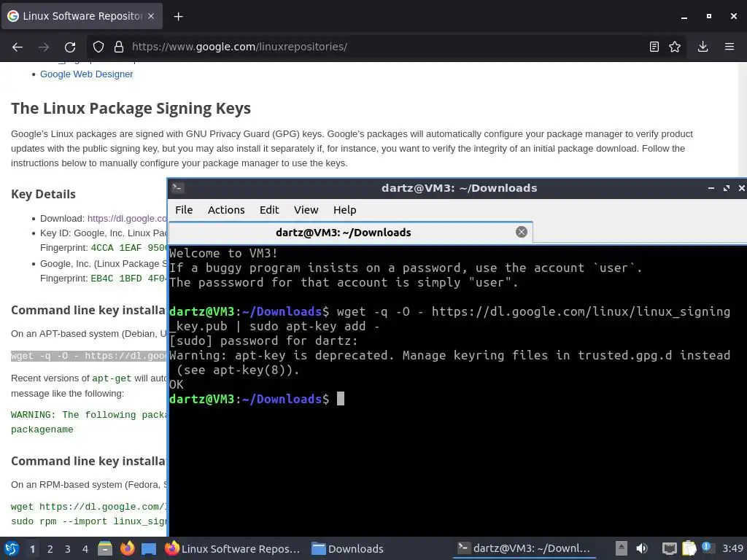747x560 pixels.
Task: Switch to workspace 4
Action: (85, 549)
